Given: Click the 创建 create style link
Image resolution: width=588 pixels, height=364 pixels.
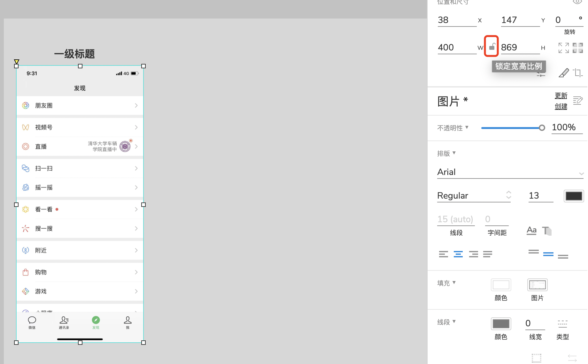Looking at the screenshot, I should pos(561,106).
